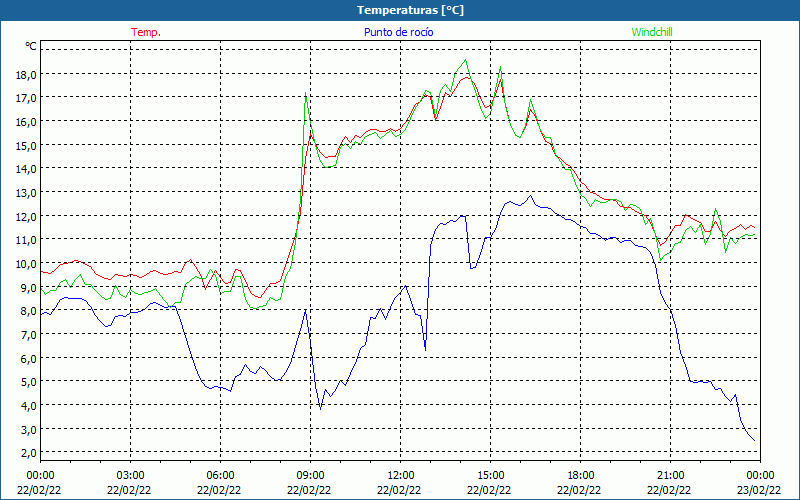The width and height of the screenshot is (800, 500).
Task: Click the 14,0 y-axis value
Action: [x=27, y=169]
